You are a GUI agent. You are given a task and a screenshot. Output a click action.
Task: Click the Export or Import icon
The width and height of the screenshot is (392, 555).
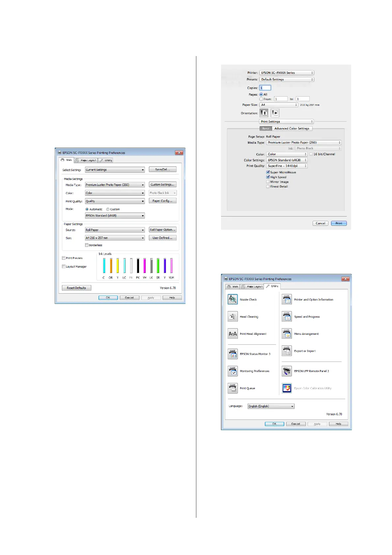pyautogui.click(x=287, y=351)
